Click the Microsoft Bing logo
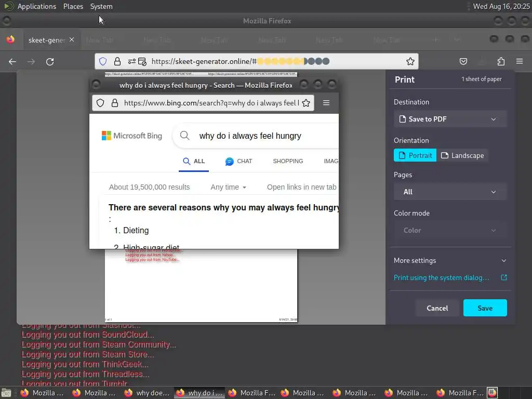The image size is (532, 399). [x=132, y=136]
